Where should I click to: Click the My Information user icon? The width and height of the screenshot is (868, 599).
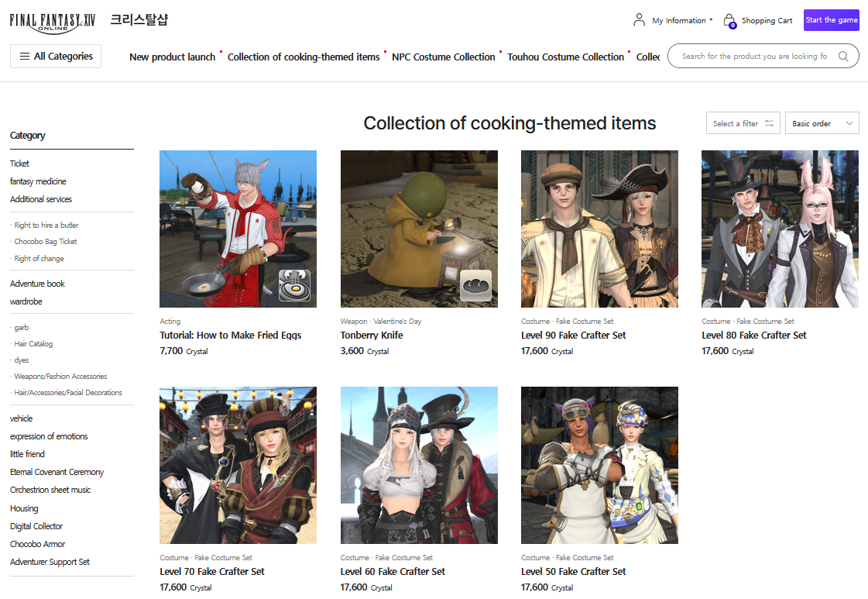[x=639, y=20]
